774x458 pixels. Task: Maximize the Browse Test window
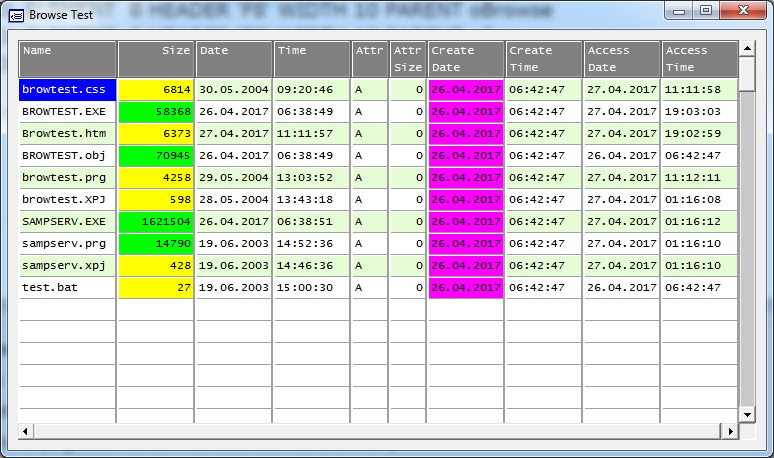click(x=706, y=11)
